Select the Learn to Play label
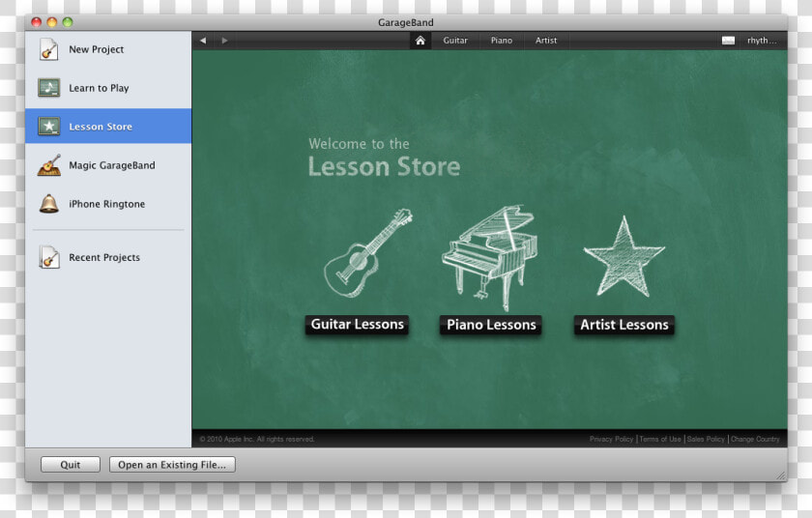The width and height of the screenshot is (812, 518). coord(99,88)
